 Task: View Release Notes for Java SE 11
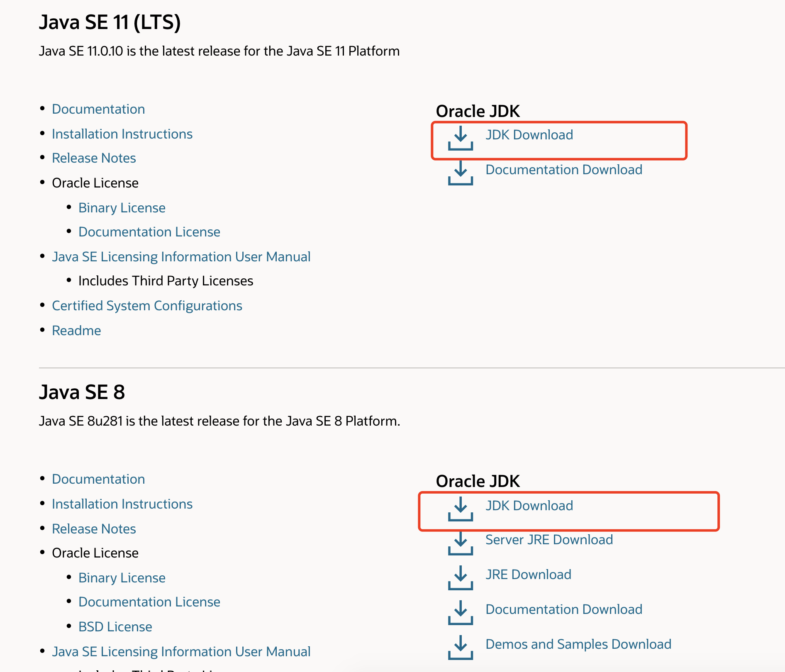[94, 158]
